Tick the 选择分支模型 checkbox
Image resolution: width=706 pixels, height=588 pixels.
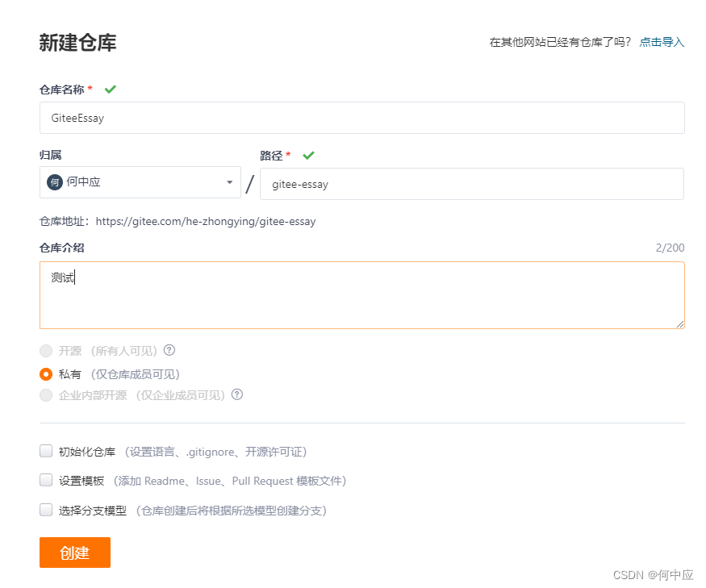(46, 509)
